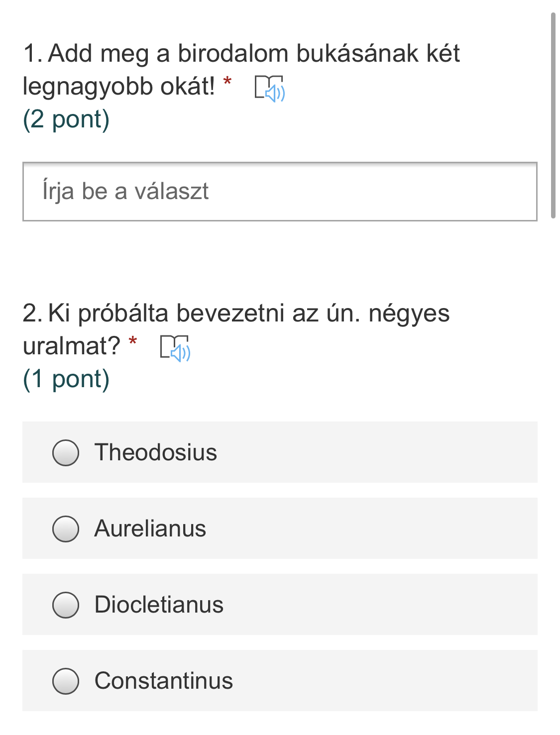Click the 'Írja be a választ' answer field

click(x=280, y=192)
